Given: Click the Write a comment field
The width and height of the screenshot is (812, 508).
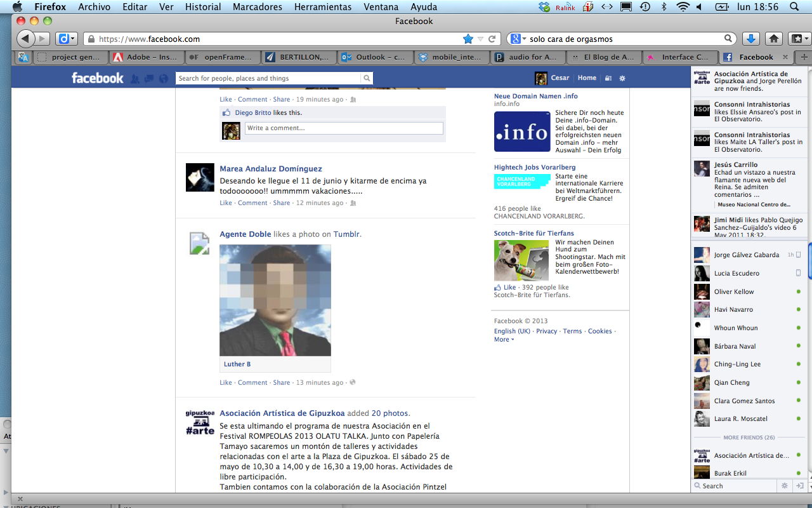Looking at the screenshot, I should tap(344, 128).
